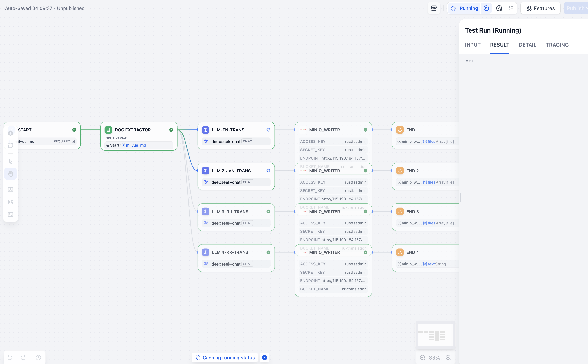Stop caching running status at bottom

(265, 358)
